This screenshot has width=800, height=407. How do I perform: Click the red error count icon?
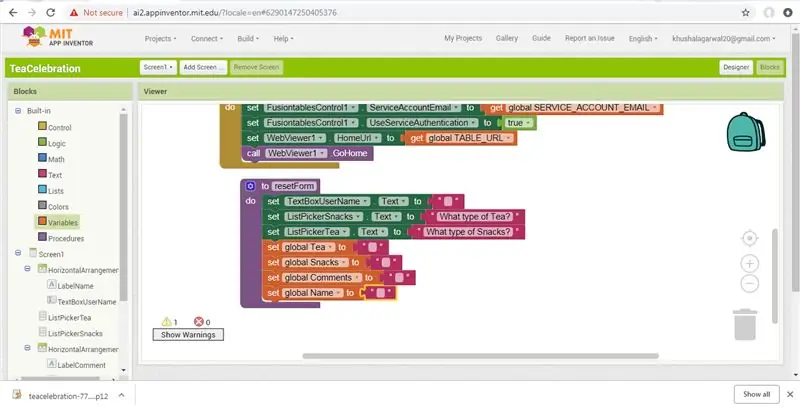point(198,322)
